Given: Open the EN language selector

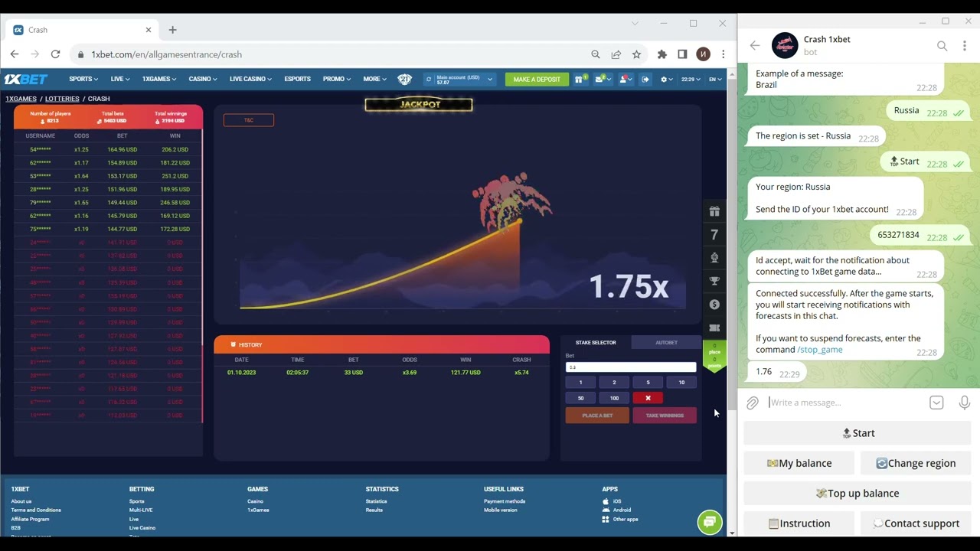Looking at the screenshot, I should (x=714, y=79).
